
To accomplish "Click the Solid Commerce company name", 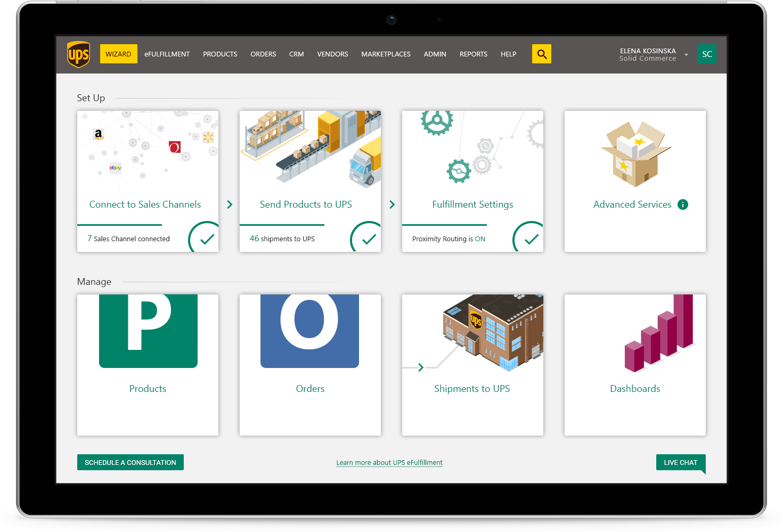I will click(648, 59).
